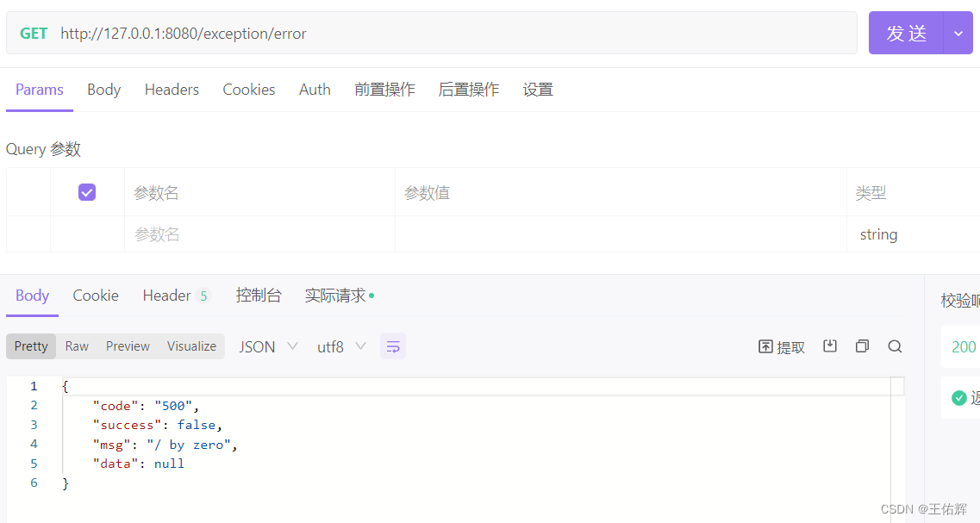Image resolution: width=980 pixels, height=523 pixels.
Task: Click the search response icon
Action: pyautogui.click(x=895, y=346)
